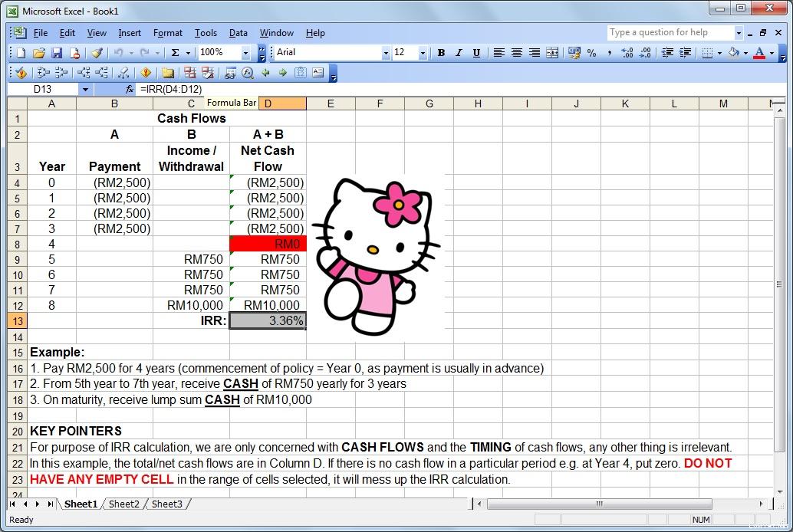Click the AutoSum sigma icon
This screenshot has width=793, height=532.
pyautogui.click(x=175, y=53)
